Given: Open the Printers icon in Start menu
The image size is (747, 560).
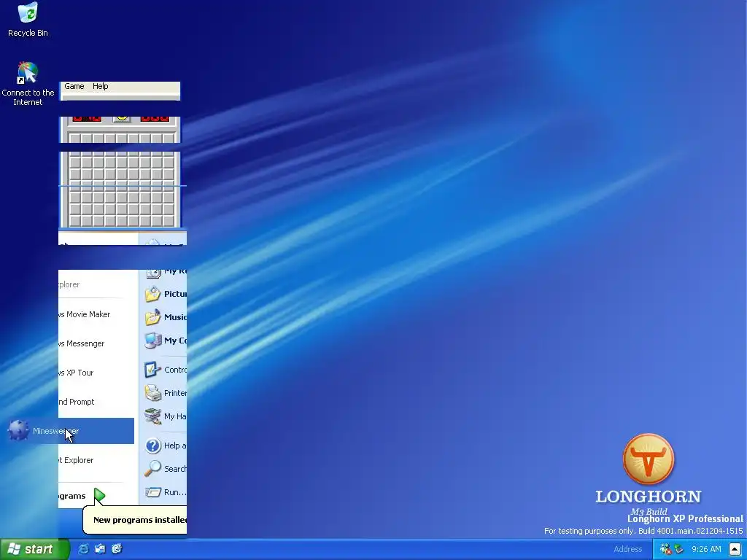Looking at the screenshot, I should (x=153, y=393).
